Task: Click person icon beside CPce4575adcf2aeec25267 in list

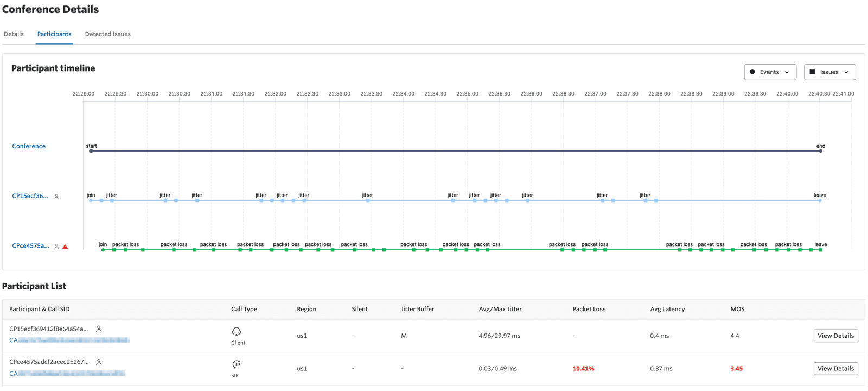Action: point(99,362)
